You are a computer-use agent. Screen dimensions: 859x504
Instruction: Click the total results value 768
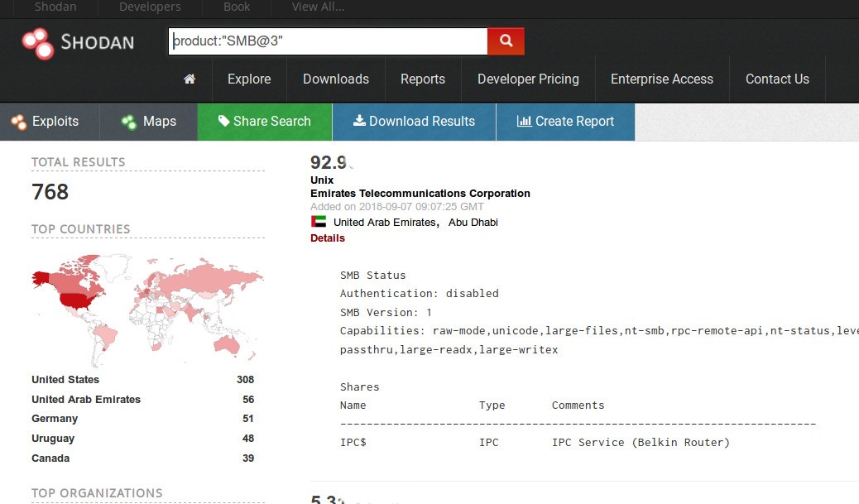tap(50, 192)
